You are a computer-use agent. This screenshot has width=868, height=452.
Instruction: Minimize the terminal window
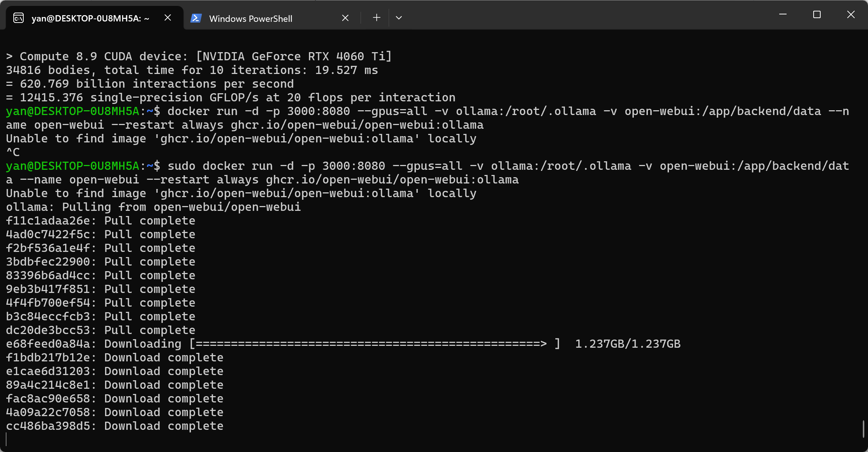point(783,15)
